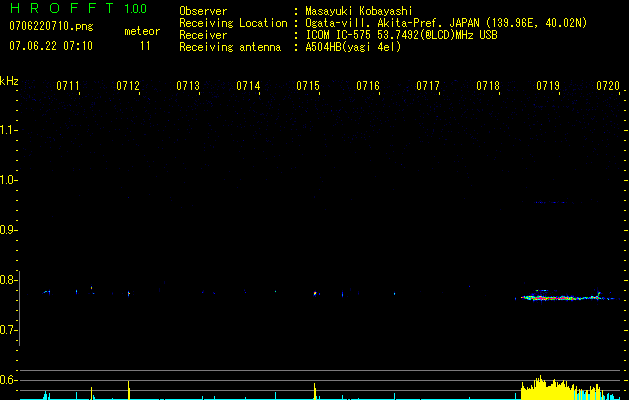Click the meteor label

[x=142, y=31]
